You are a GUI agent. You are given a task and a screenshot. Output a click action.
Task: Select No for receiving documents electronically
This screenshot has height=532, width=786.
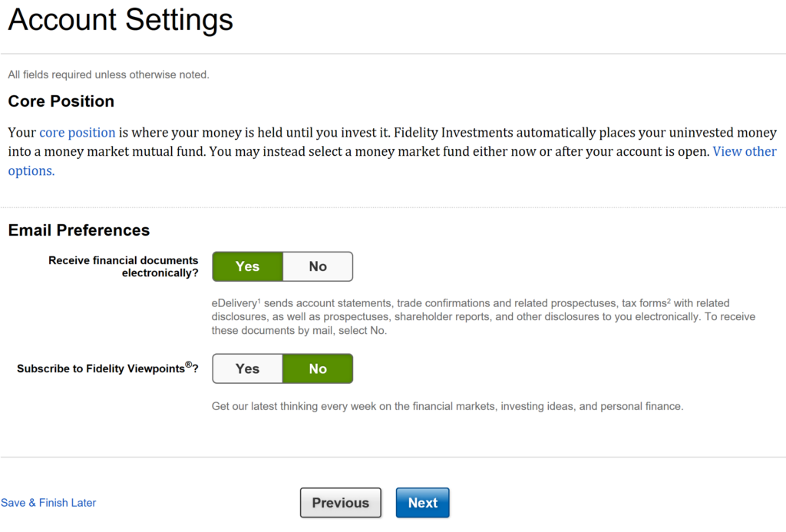tap(318, 266)
